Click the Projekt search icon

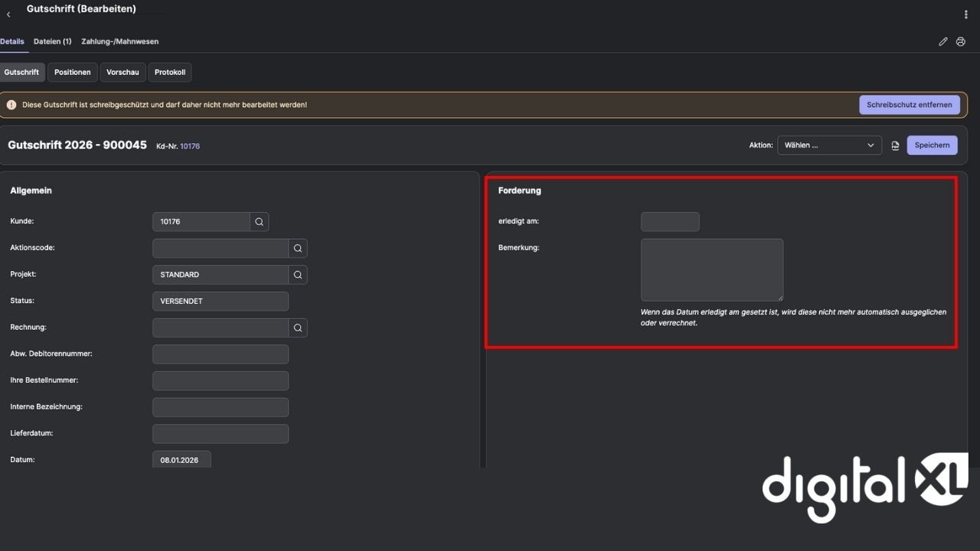[298, 275]
